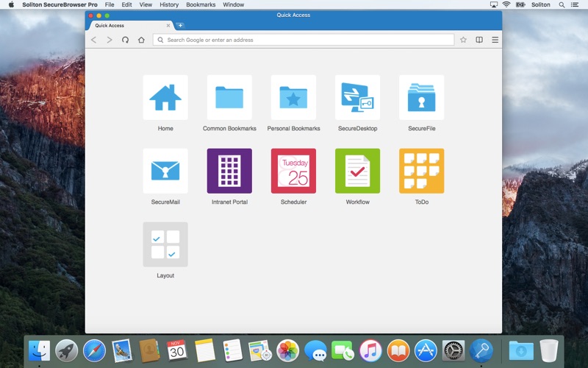Close the Quick Access tab
The height and width of the screenshot is (368, 588).
click(x=168, y=26)
